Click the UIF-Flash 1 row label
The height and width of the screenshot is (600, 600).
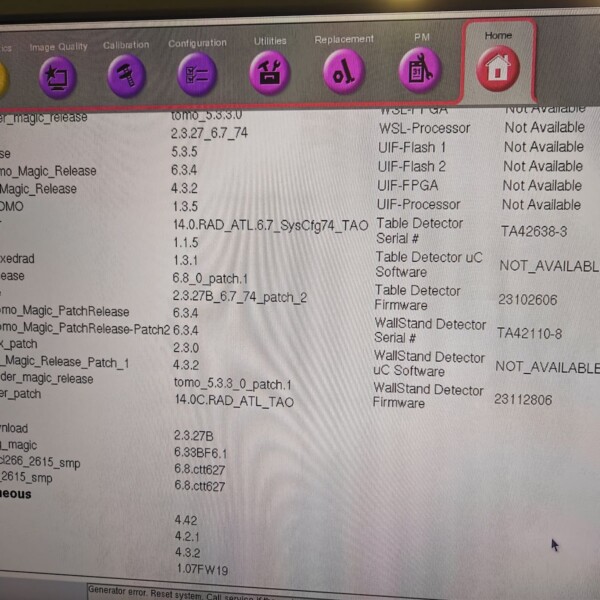click(x=412, y=147)
